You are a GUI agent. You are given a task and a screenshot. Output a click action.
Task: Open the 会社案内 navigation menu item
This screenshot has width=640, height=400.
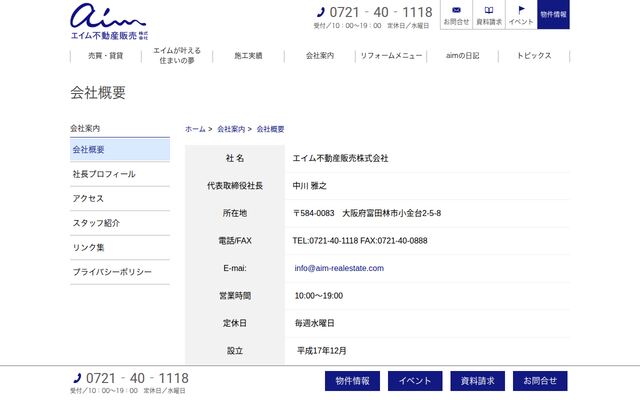[320, 56]
